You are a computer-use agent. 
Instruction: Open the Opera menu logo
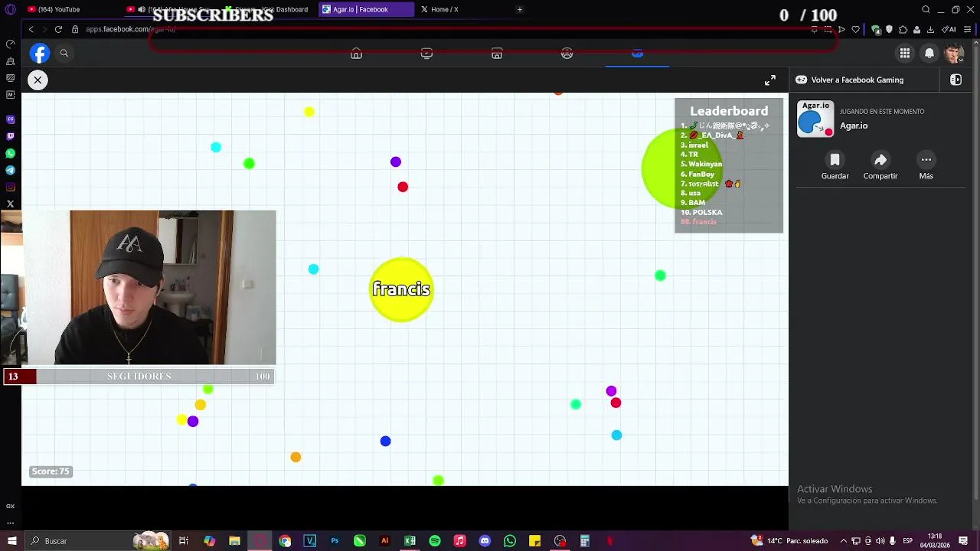tap(10, 9)
